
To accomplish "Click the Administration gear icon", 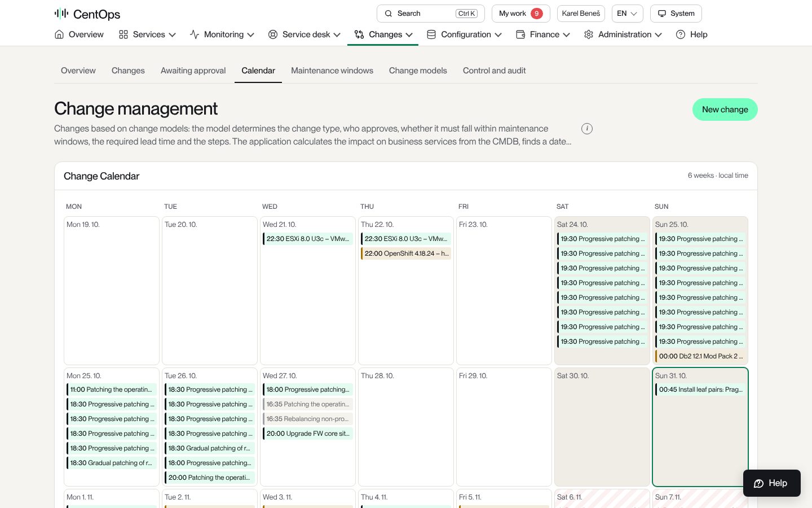I will 589,34.
